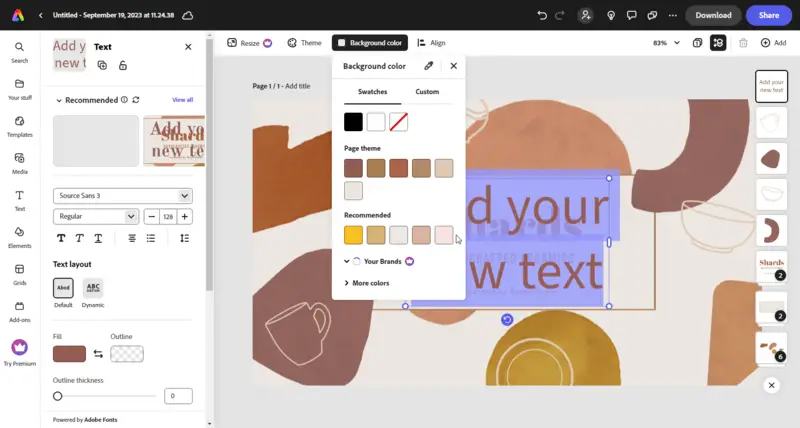Pick a color with the eyedropper tool
This screenshot has height=428, width=800.
[x=429, y=66]
